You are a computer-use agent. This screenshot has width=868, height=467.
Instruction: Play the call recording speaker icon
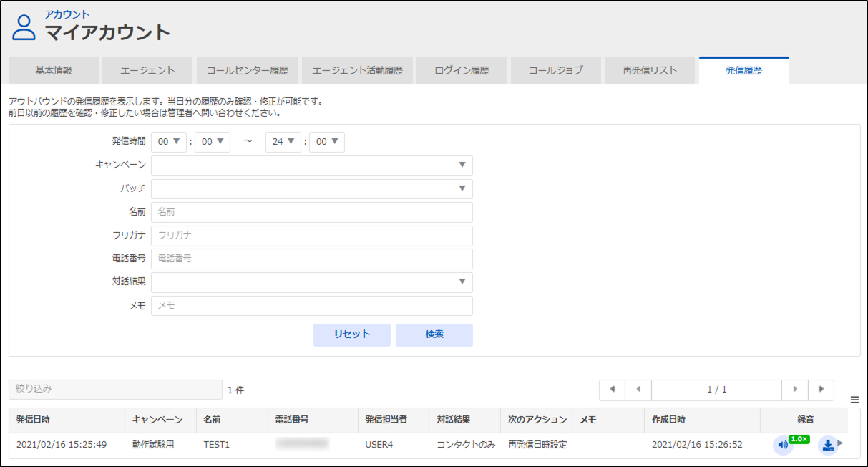[783, 445]
